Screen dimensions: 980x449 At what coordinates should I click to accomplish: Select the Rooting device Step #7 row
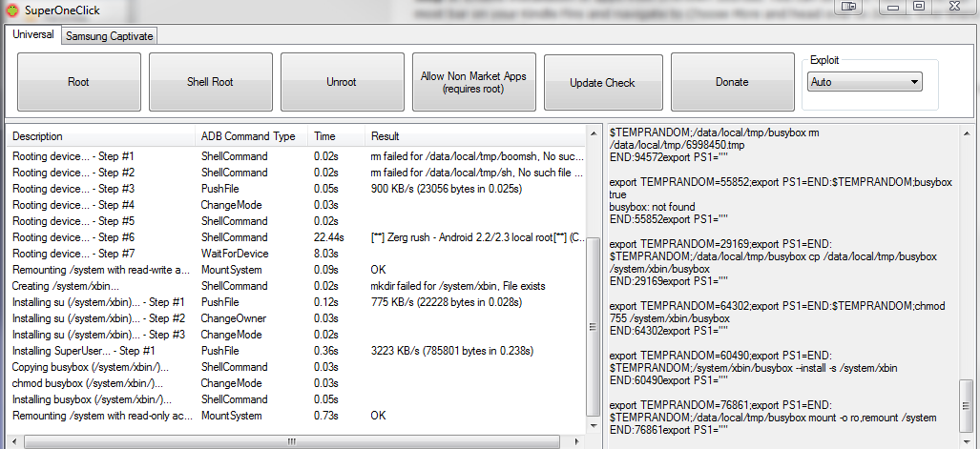(x=298, y=254)
